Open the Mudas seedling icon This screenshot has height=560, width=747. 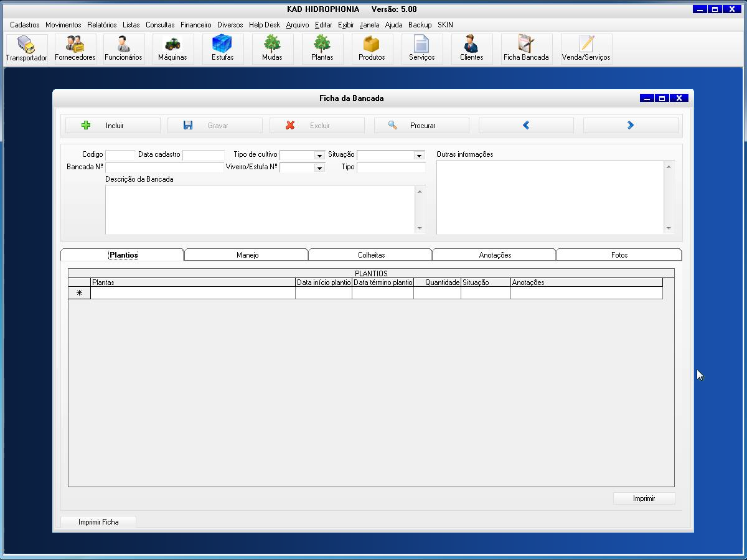(272, 49)
